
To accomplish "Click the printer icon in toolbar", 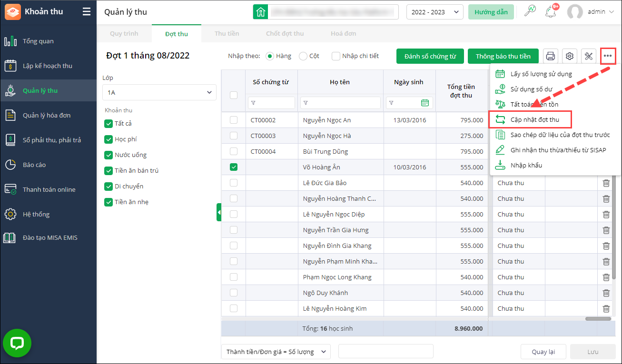I will click(x=551, y=56).
